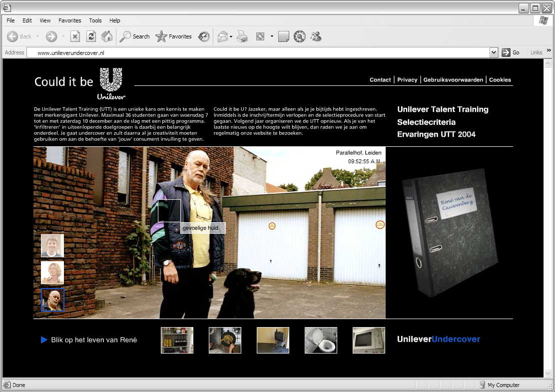
Task: Open the File menu
Action: click(10, 20)
